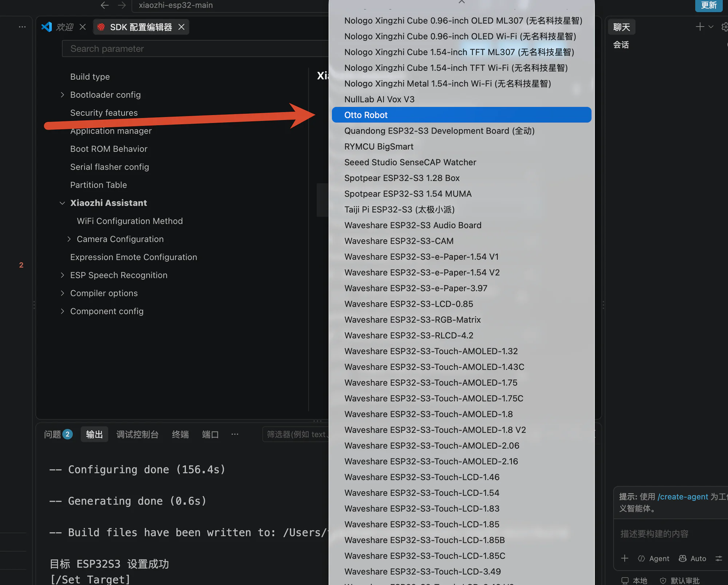Image resolution: width=728 pixels, height=585 pixels.
Task: Open the 问题 problems panel tab
Action: click(x=58, y=434)
